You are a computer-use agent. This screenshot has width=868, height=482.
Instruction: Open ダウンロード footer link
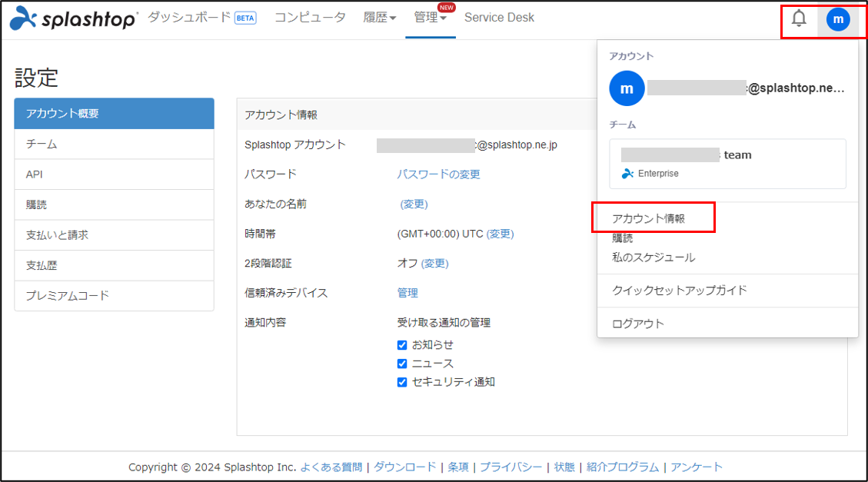coord(404,467)
